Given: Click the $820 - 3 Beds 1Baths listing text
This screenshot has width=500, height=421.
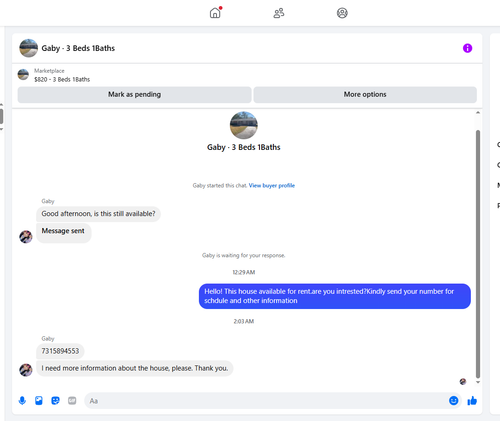Looking at the screenshot, I should (62, 80).
